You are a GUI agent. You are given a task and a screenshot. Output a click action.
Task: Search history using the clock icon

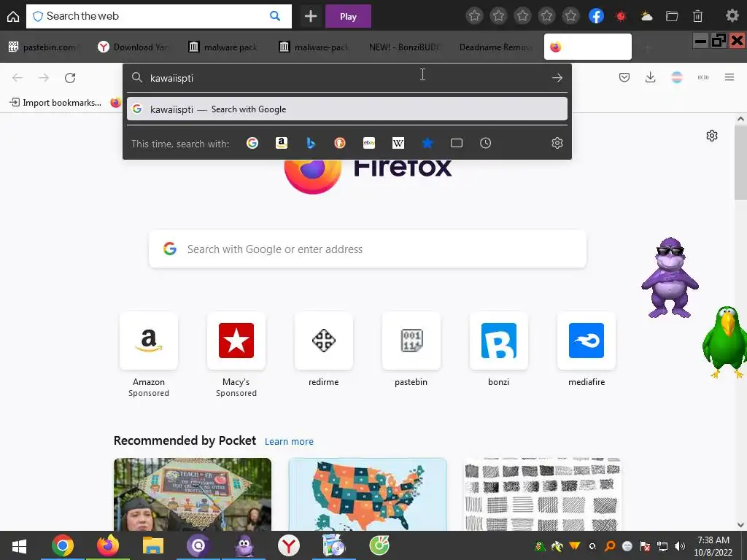485,143
